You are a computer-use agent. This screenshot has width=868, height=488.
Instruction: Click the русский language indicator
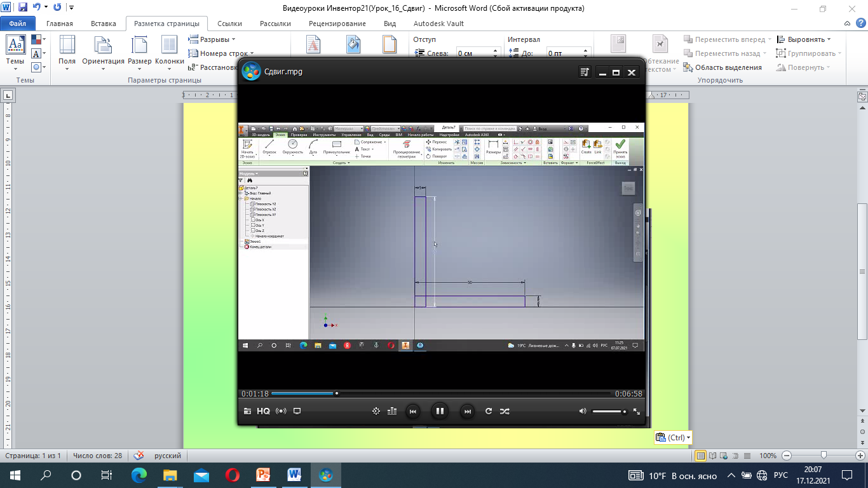[x=168, y=456]
